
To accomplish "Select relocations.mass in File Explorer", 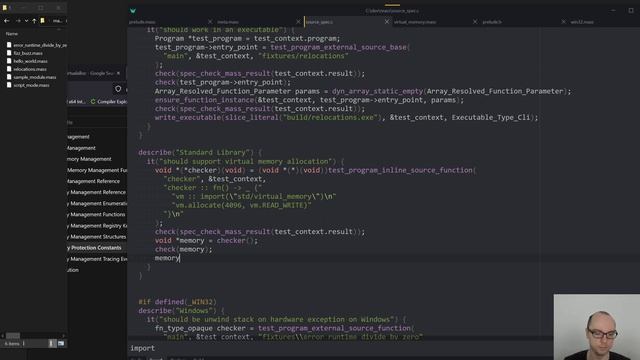I will pos(27,69).
